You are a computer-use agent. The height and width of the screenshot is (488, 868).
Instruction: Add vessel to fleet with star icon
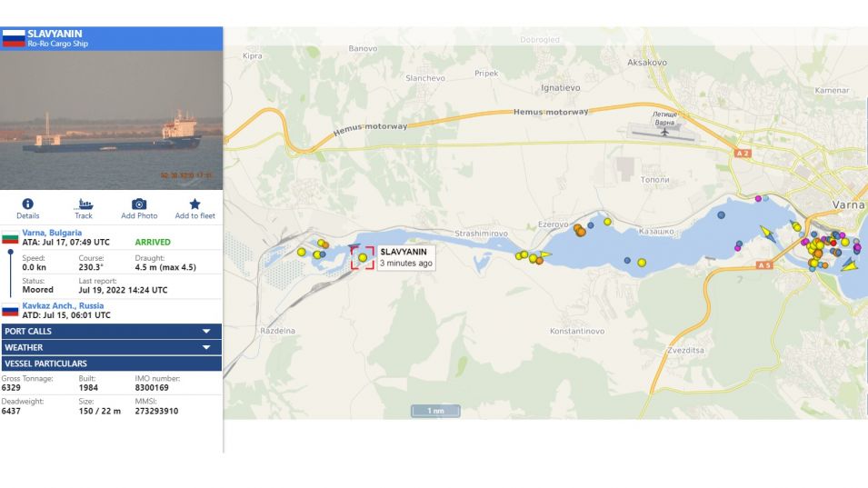point(195,204)
